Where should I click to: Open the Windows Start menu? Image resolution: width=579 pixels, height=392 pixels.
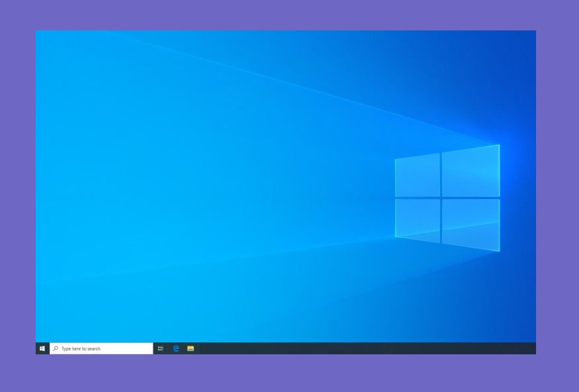coord(42,348)
